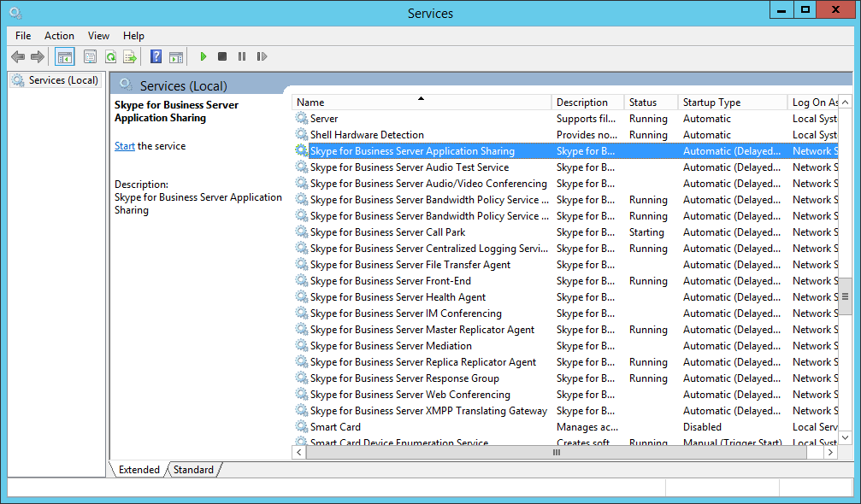
Task: Click the Stop Service square icon
Action: tap(222, 56)
